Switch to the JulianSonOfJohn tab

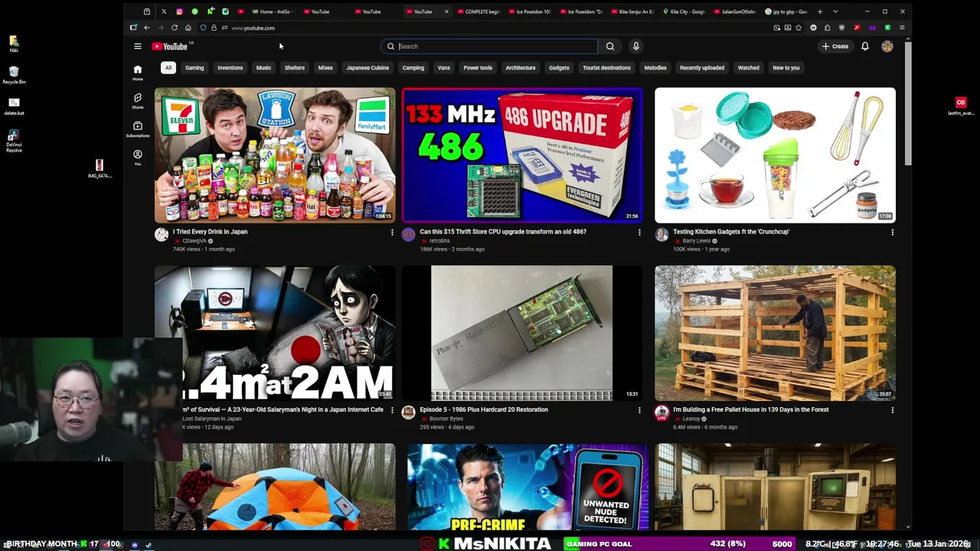733,11
